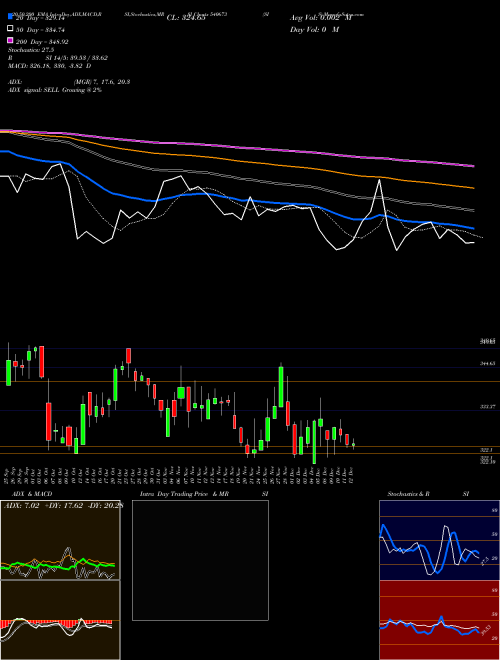Select the '50 Day - 334.74' legend text
The height and width of the screenshot is (660, 500).
tap(40, 29)
